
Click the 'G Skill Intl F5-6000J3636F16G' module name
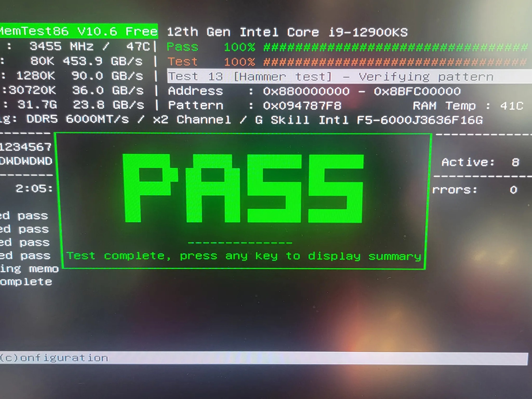(369, 120)
